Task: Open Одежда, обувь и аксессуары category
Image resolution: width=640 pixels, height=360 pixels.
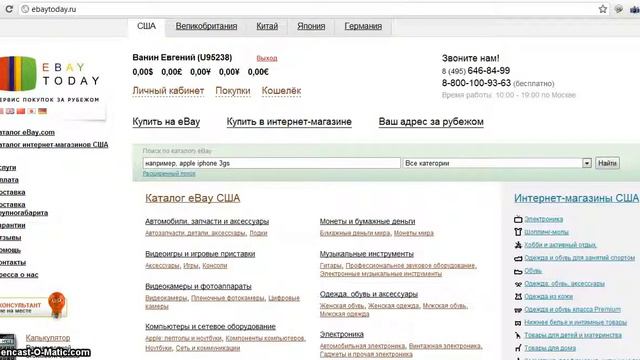Action: point(369,294)
